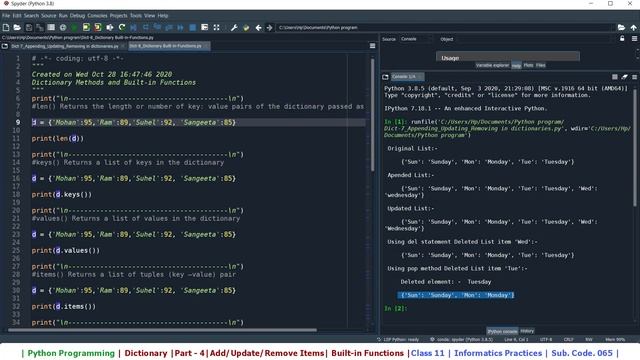Click the editor vertical scrollbar
Screen dimensions: 640x360
click(372, 115)
